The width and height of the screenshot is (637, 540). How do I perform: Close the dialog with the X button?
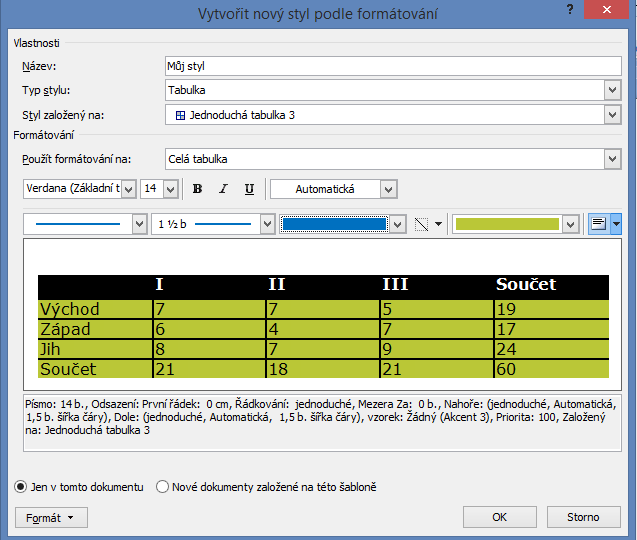610,13
